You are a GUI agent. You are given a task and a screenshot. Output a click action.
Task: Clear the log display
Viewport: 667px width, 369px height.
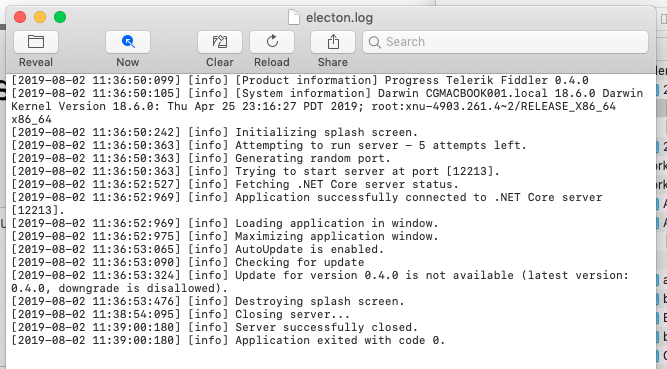point(219,42)
